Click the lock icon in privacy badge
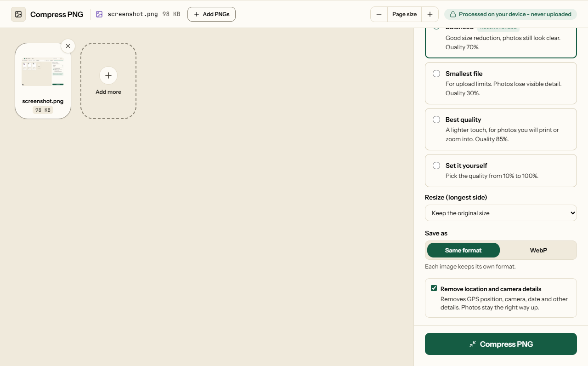Viewport: 588px width, 366px height. tap(452, 14)
